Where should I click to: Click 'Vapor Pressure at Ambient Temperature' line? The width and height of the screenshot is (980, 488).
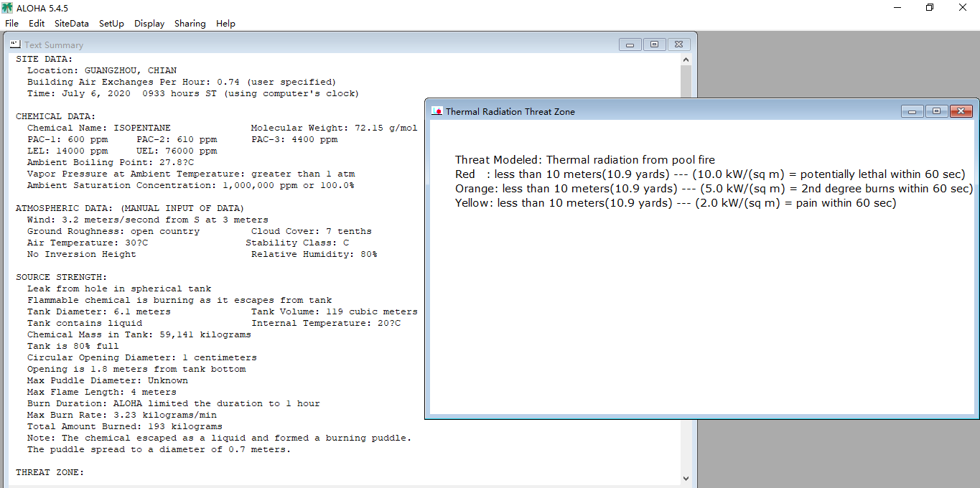[x=191, y=174]
